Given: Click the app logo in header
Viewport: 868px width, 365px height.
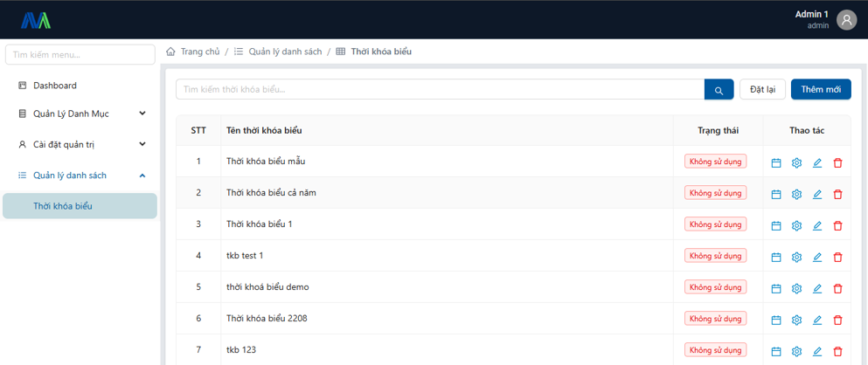Looking at the screenshot, I should coord(36,20).
